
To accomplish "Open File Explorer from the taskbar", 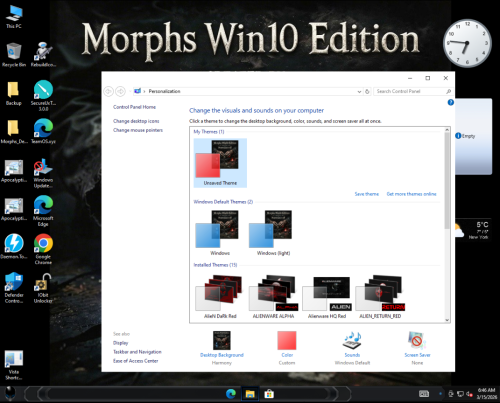I will click(250, 394).
